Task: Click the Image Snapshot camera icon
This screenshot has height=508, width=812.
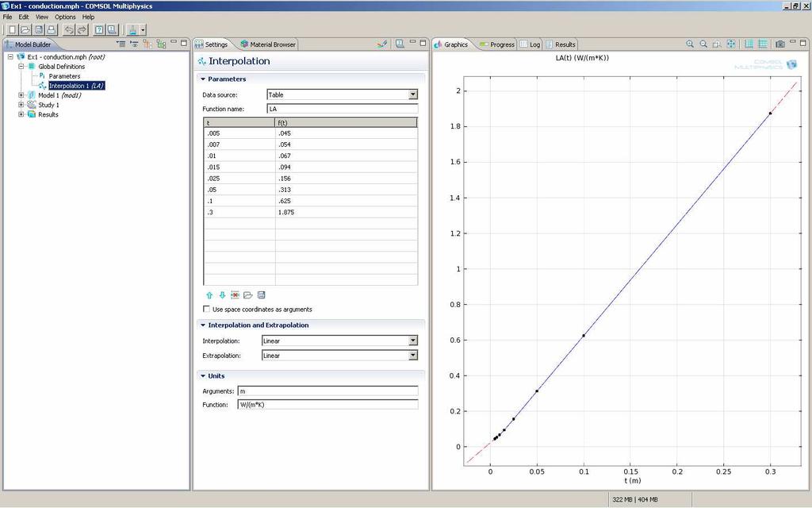Action: click(x=780, y=44)
